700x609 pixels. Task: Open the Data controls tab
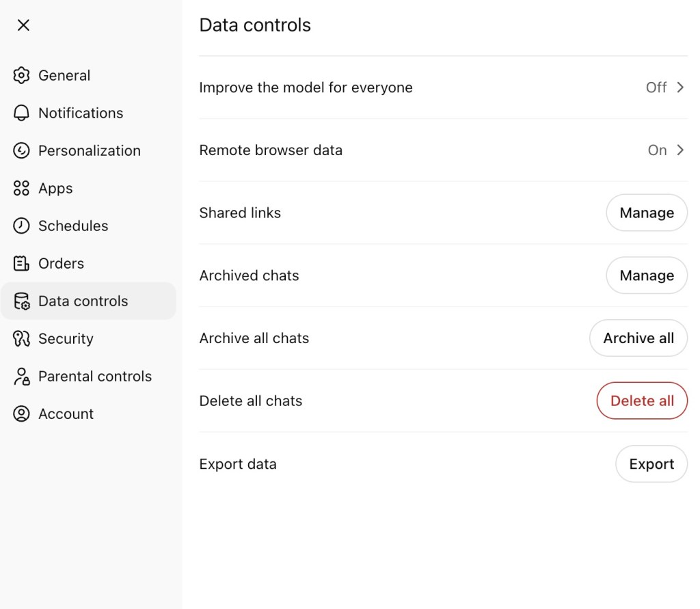point(83,301)
